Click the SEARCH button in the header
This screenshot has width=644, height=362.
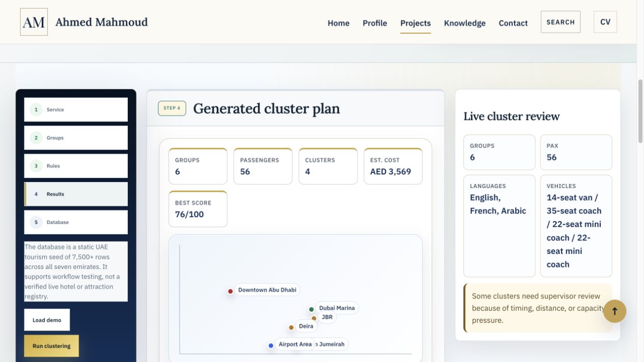click(561, 22)
